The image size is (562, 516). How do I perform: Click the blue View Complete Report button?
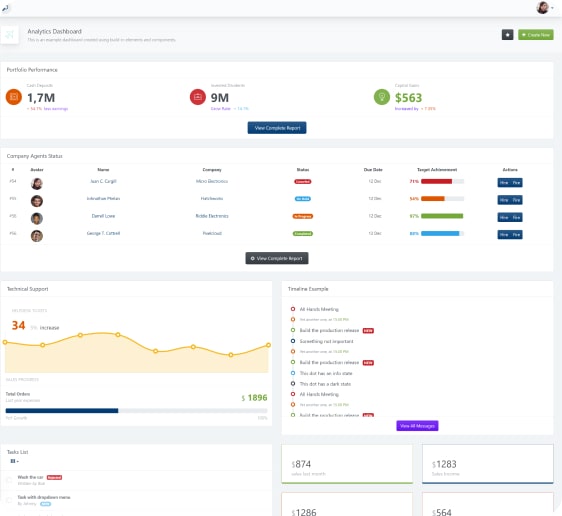click(277, 128)
